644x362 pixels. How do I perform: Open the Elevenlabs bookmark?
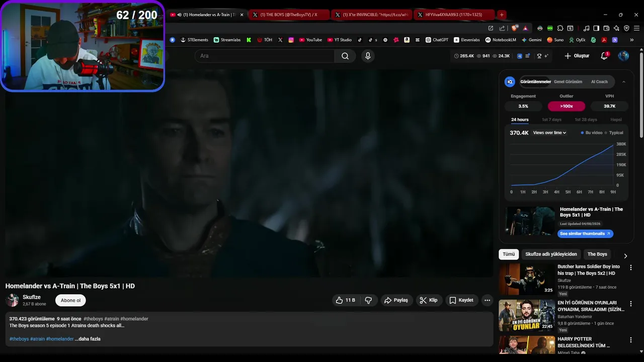pyautogui.click(x=467, y=40)
